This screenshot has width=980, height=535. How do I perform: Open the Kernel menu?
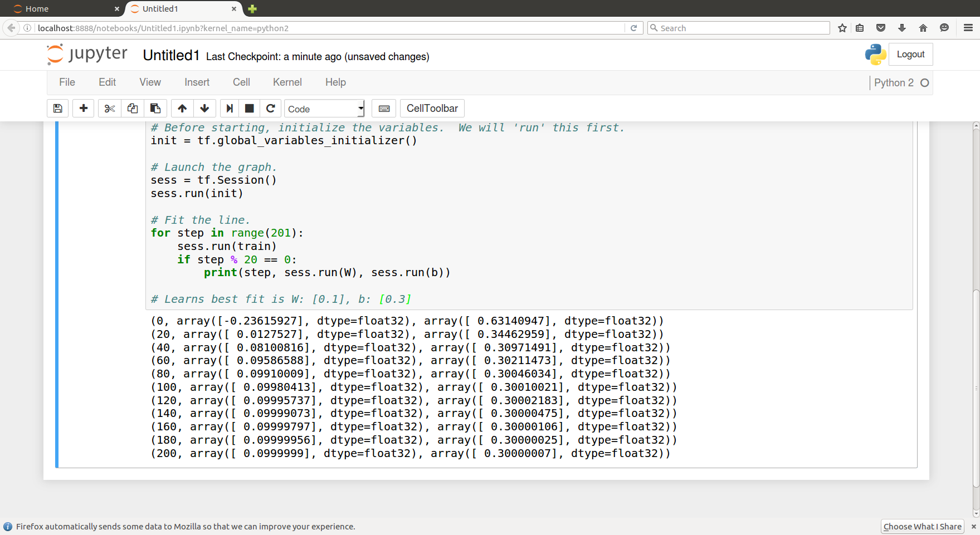(287, 82)
